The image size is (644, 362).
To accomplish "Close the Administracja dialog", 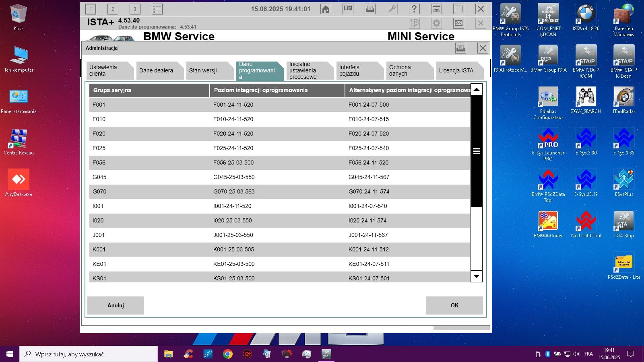I will click(x=483, y=48).
